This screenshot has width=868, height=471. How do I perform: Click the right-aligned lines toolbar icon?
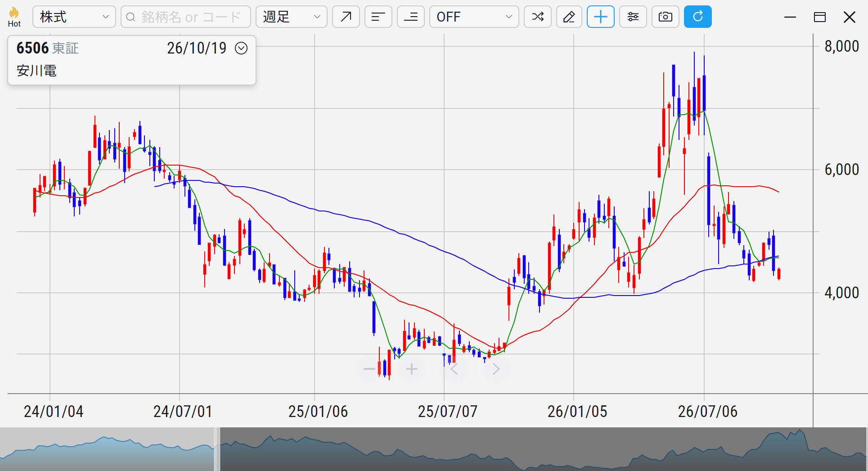(410, 17)
